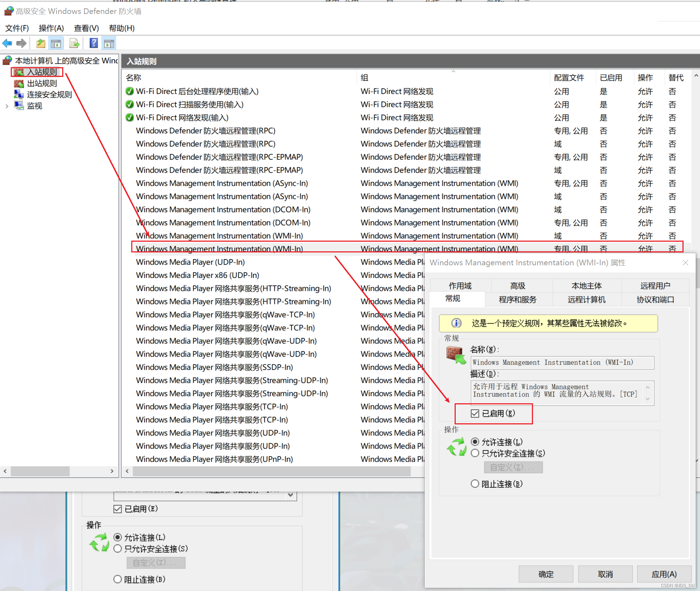Click the firewall icon in the window title bar
Image resolution: width=700 pixels, height=591 pixels.
9,11
